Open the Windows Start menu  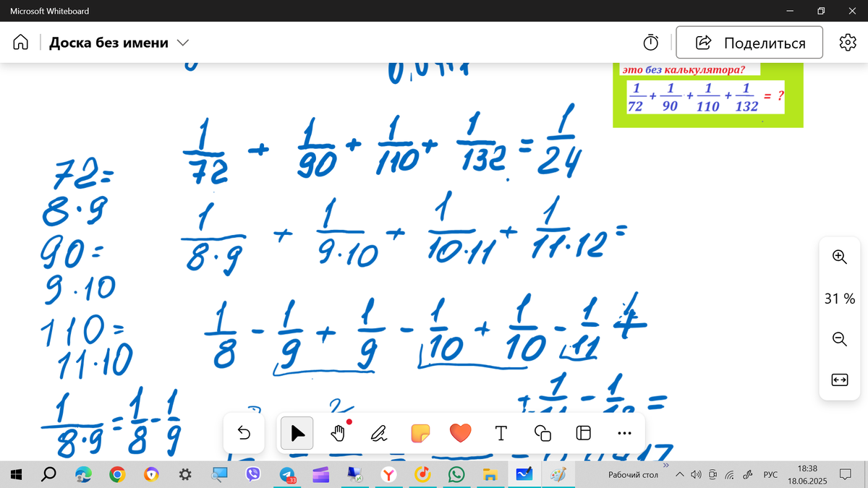(x=15, y=474)
